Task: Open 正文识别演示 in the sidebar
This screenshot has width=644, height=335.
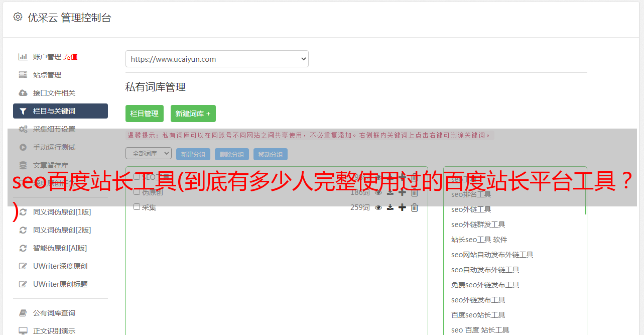Action: coord(54,331)
